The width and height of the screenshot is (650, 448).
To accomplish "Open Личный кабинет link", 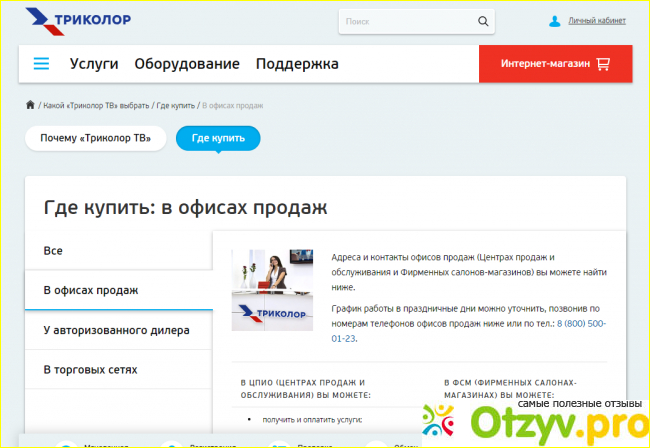I will (x=596, y=21).
